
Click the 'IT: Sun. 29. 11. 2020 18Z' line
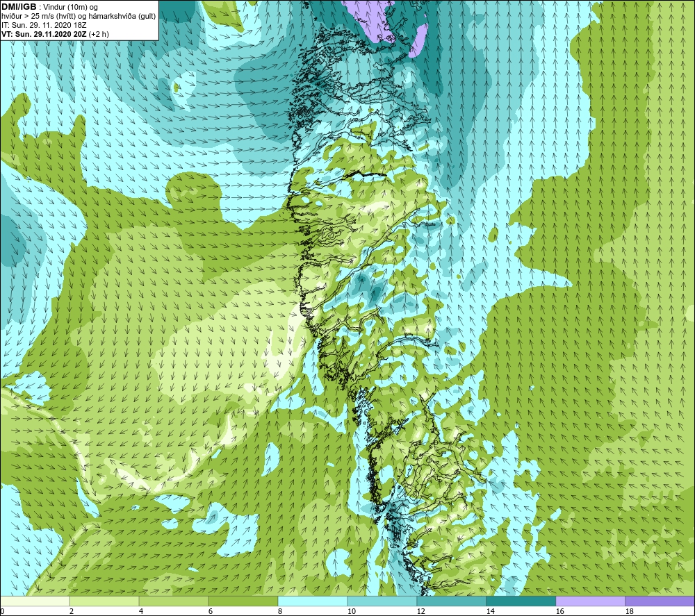click(x=44, y=25)
